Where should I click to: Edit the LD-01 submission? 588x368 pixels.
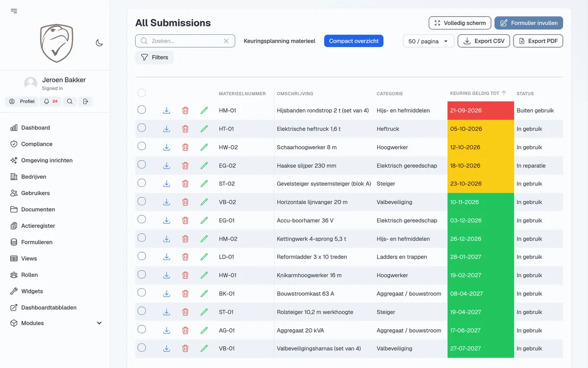tap(204, 257)
